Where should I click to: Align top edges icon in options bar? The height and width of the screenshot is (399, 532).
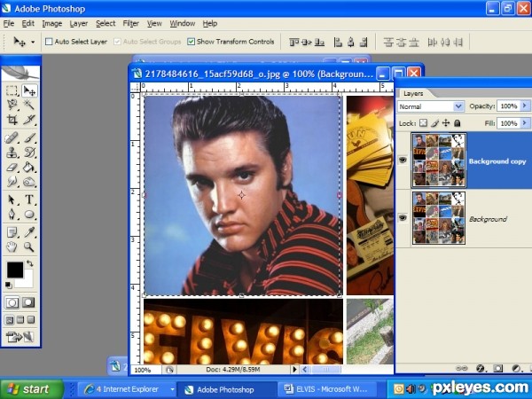(293, 42)
